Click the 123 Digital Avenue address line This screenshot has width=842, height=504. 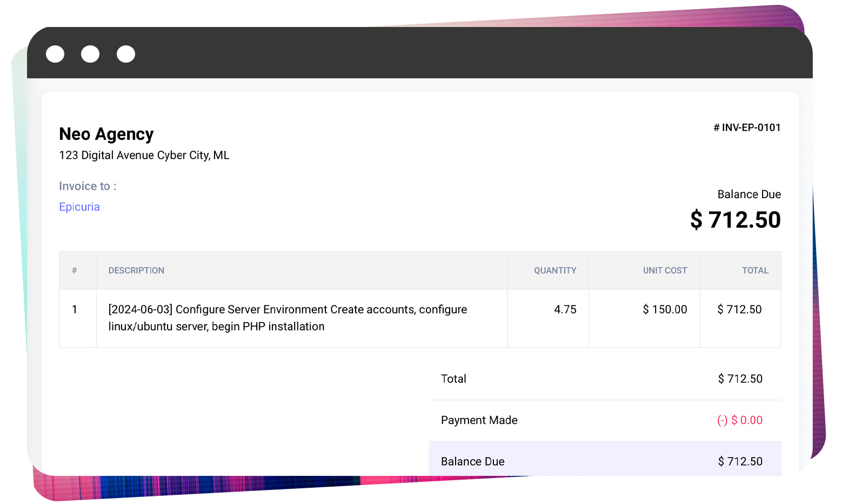coord(144,156)
